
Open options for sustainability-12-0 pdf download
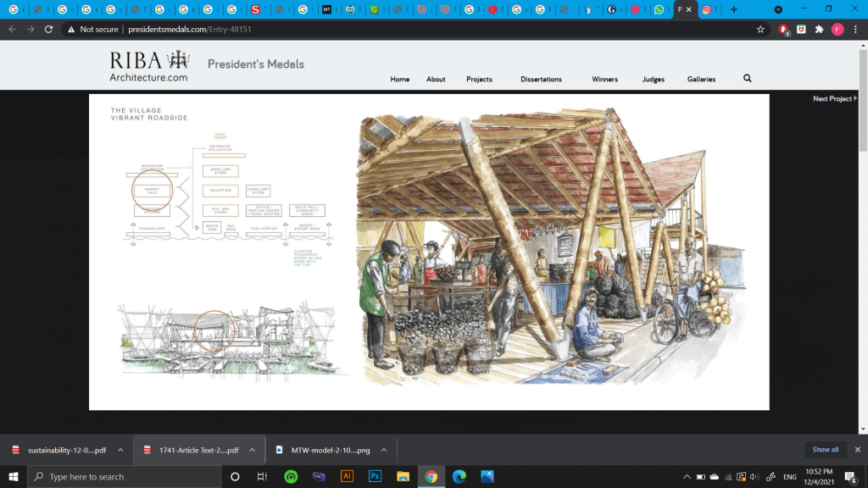point(120,450)
